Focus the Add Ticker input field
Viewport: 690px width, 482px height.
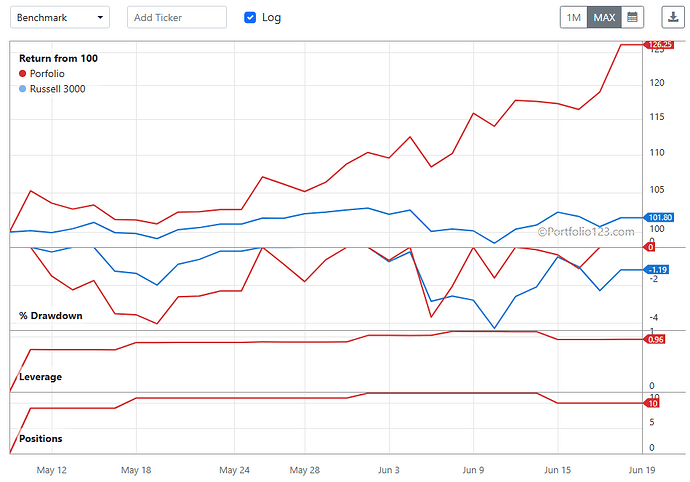click(177, 18)
